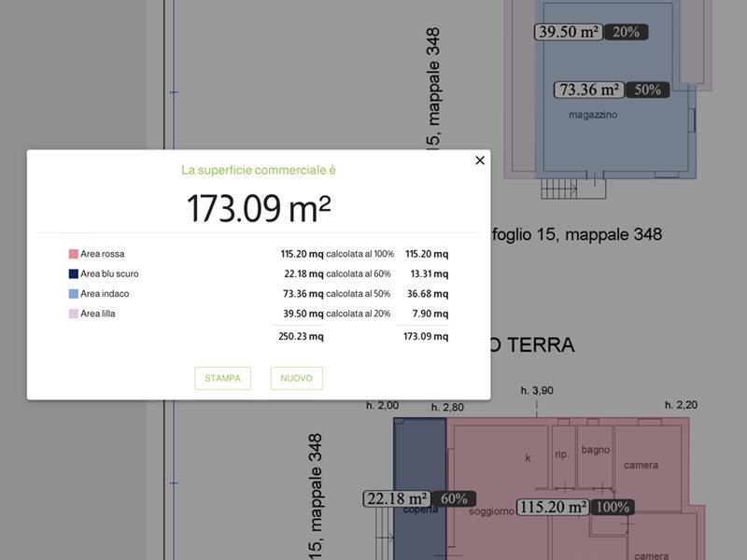Select the Area blu scuro color swatch

(73, 274)
